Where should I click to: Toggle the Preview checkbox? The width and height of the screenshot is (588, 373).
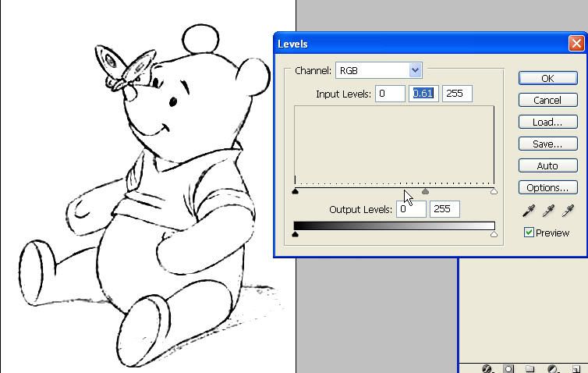pos(529,233)
